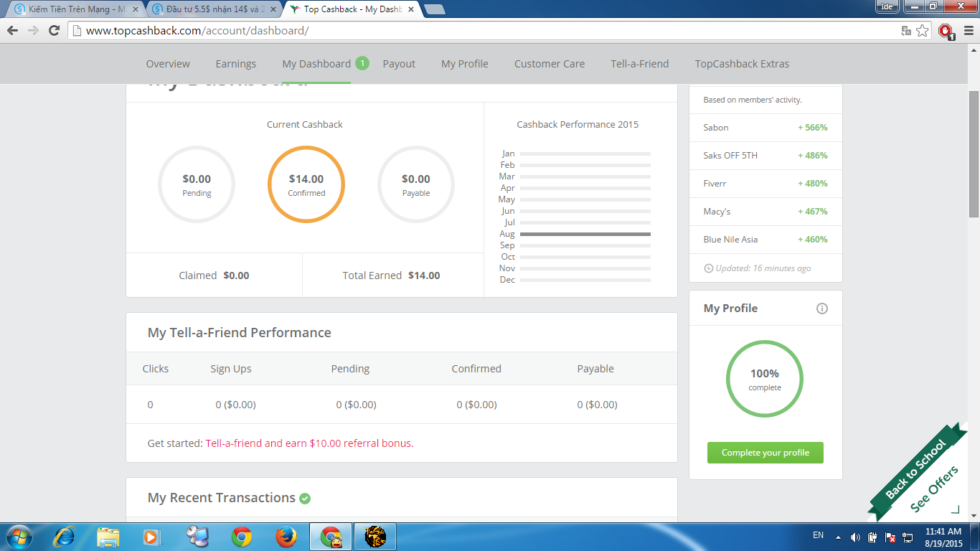Open the Earnings menu item
This screenshot has height=551, width=980.
[x=235, y=64]
